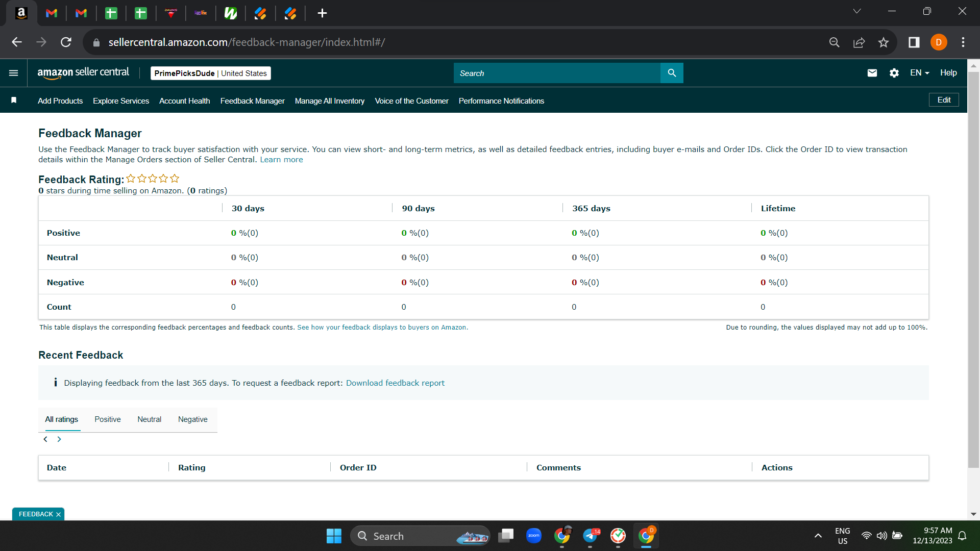Go to next feedback page arrow

click(59, 439)
